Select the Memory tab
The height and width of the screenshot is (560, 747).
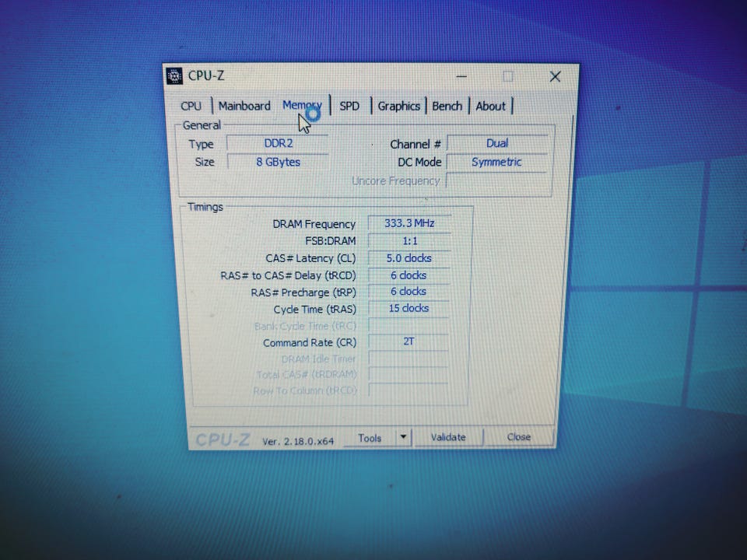pos(302,105)
